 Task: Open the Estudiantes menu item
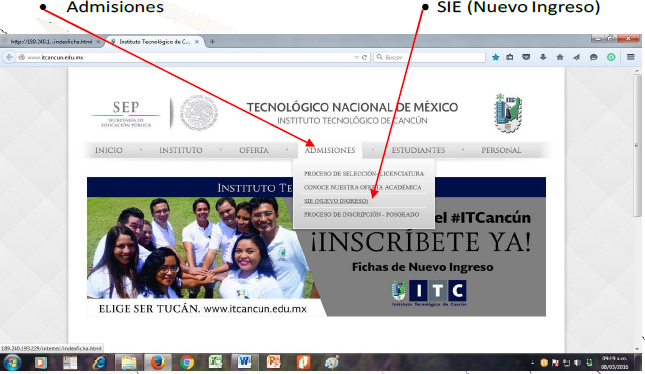418,150
